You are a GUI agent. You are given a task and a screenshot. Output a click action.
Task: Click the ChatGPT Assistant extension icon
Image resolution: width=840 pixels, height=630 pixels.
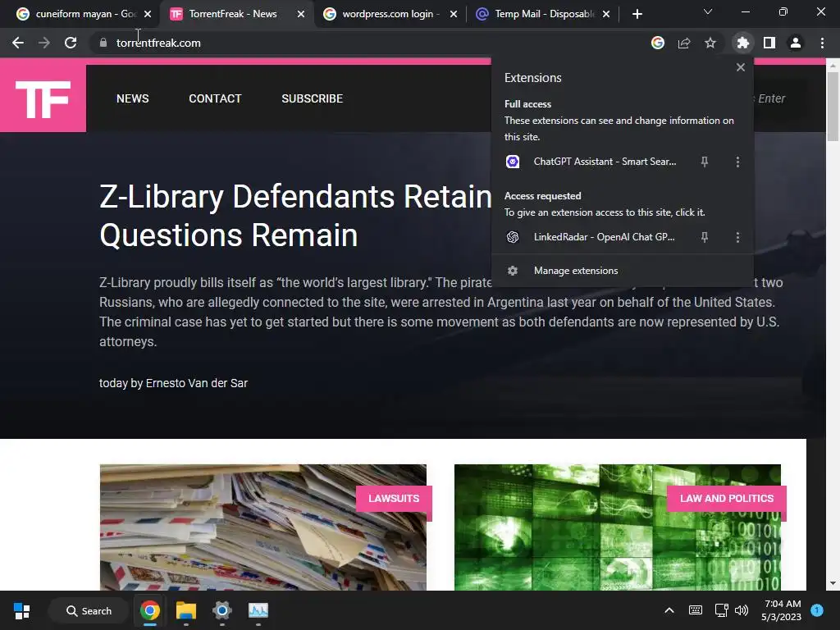tap(513, 162)
